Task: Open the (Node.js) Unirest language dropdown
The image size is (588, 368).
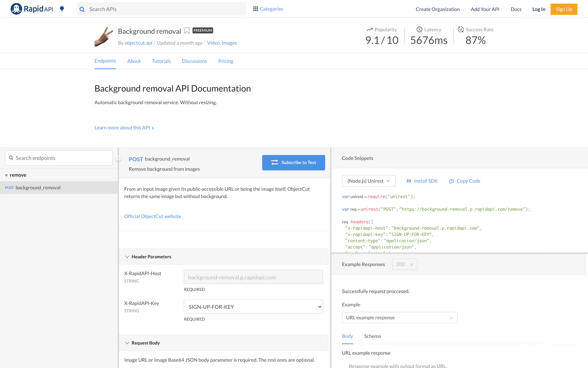Action: [368, 181]
